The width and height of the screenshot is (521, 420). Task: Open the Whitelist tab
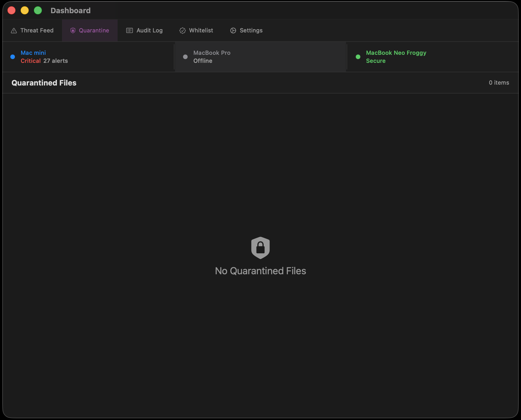[196, 30]
